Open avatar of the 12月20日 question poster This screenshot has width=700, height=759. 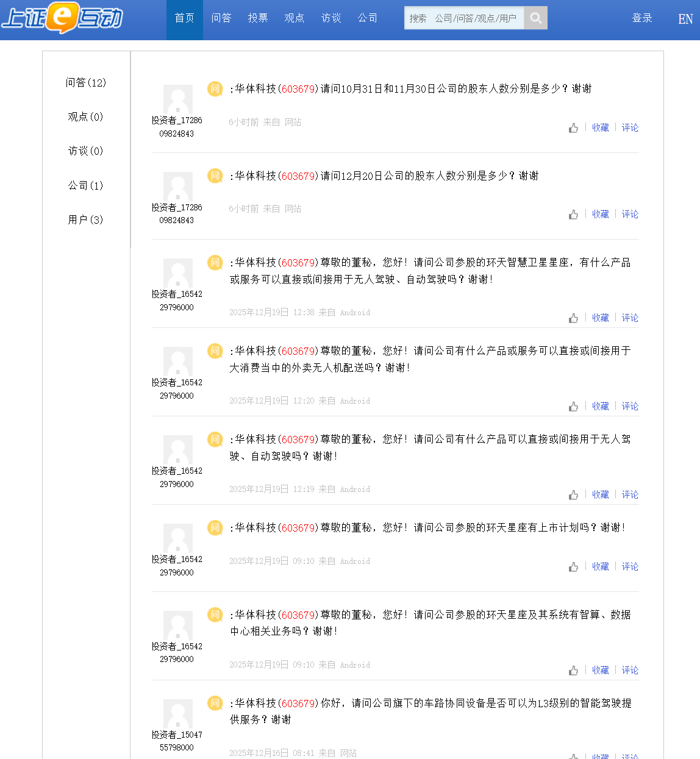pyautogui.click(x=178, y=187)
